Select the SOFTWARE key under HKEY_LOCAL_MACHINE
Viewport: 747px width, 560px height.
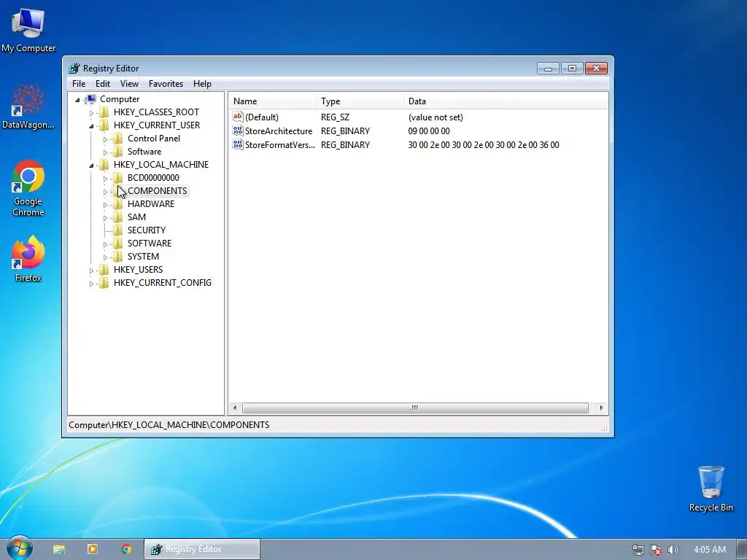149,244
